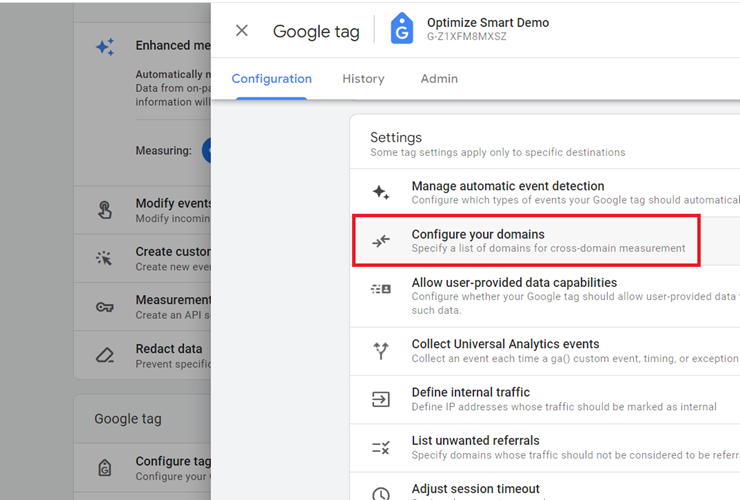The width and height of the screenshot is (740, 500).
Task: Open Collect Universal Analytics events
Action: point(545,351)
